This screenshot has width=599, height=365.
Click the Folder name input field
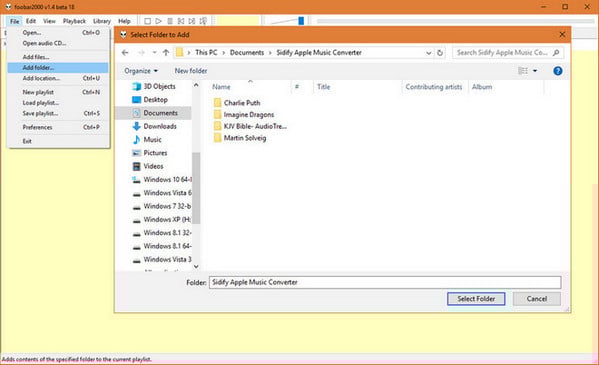click(x=385, y=282)
